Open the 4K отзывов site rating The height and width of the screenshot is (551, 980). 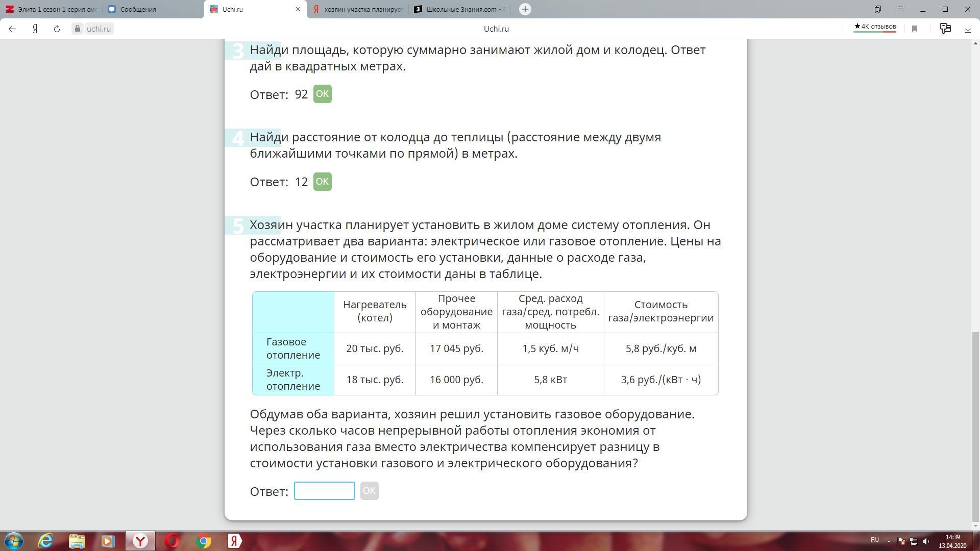pos(875,27)
